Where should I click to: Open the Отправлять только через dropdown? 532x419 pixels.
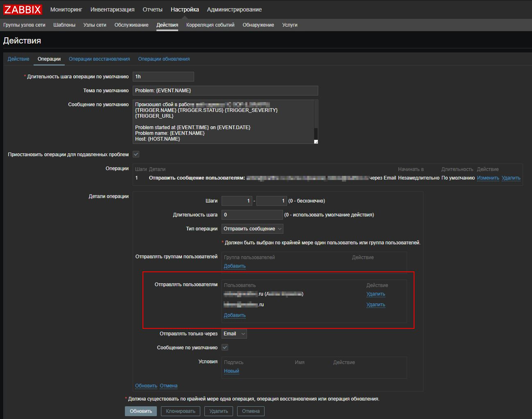pyautogui.click(x=234, y=334)
